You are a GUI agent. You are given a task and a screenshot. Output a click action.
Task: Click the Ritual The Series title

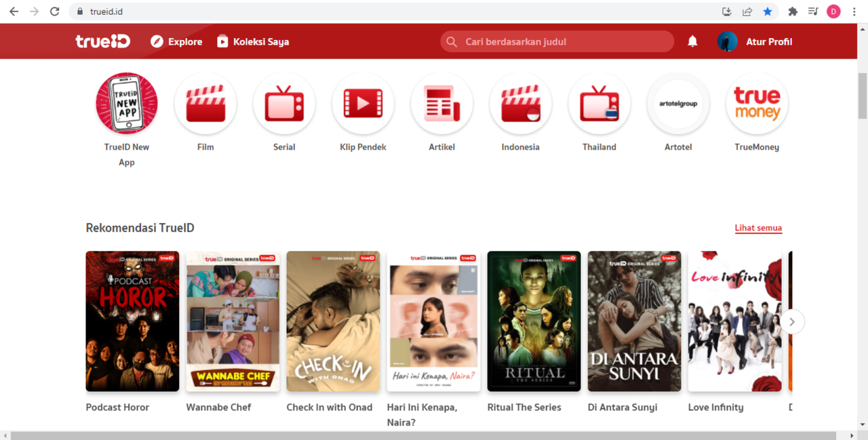click(524, 407)
